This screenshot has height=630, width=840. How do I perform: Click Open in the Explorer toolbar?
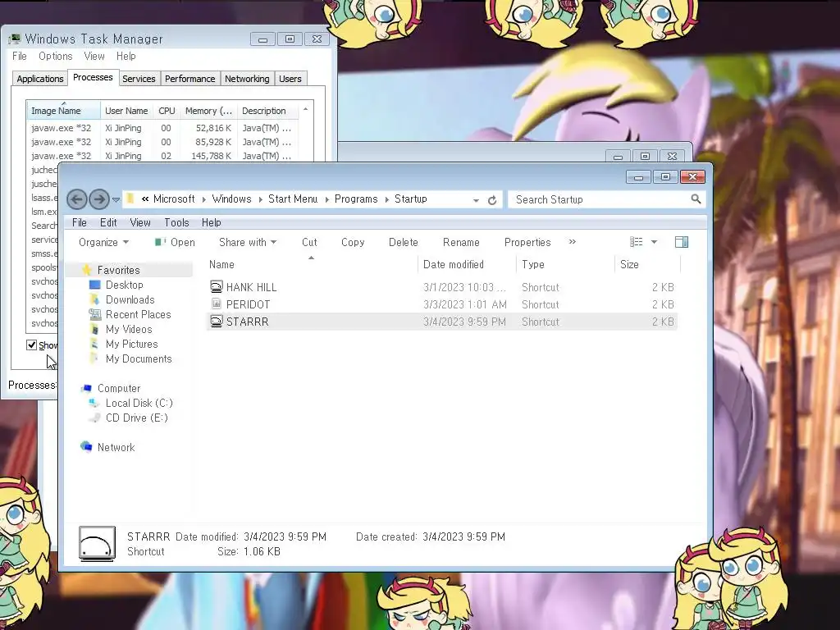pyautogui.click(x=175, y=242)
